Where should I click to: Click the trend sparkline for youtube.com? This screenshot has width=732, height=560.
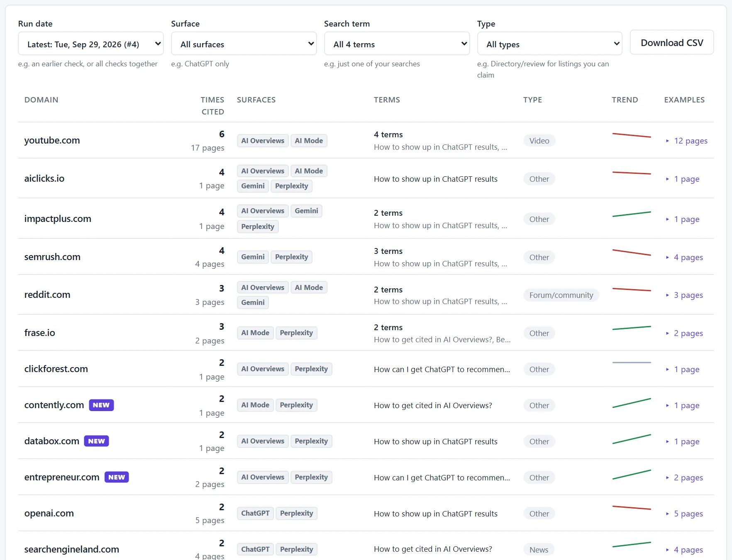[632, 135]
